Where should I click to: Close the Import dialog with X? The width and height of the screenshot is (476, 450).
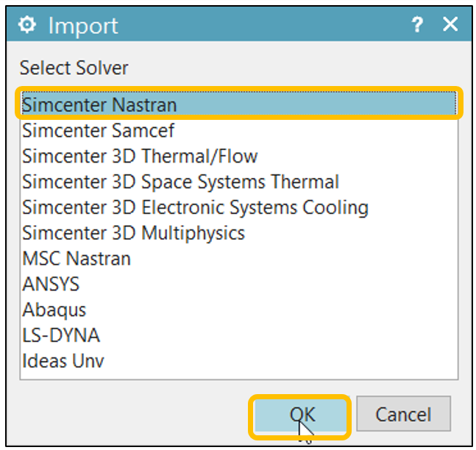[450, 25]
